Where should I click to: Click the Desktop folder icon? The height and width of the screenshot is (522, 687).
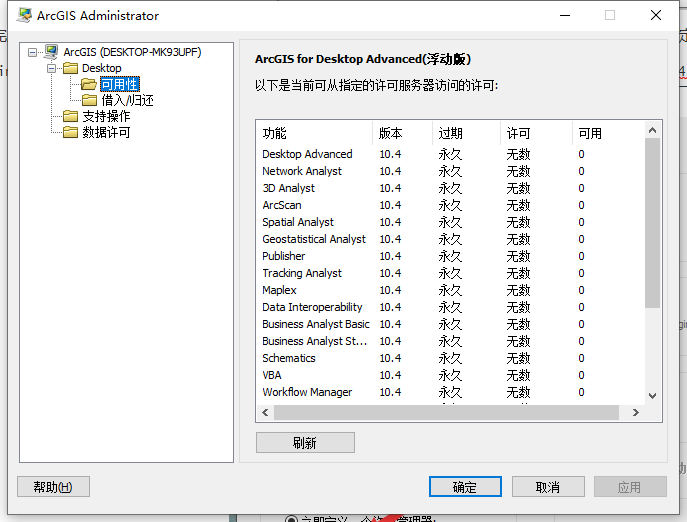(70, 68)
